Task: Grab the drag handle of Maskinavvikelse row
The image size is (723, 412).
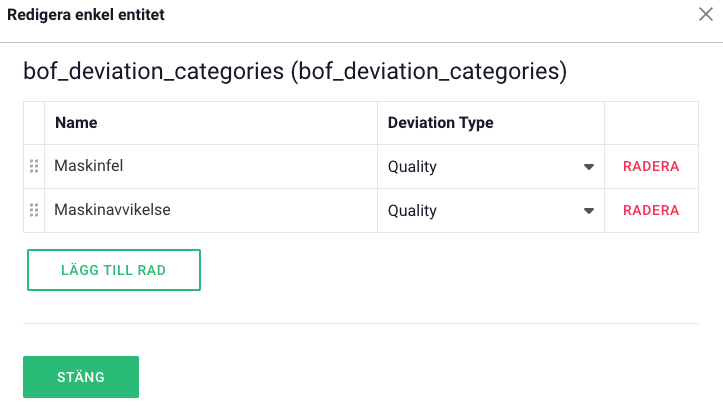Action: [x=34, y=211]
